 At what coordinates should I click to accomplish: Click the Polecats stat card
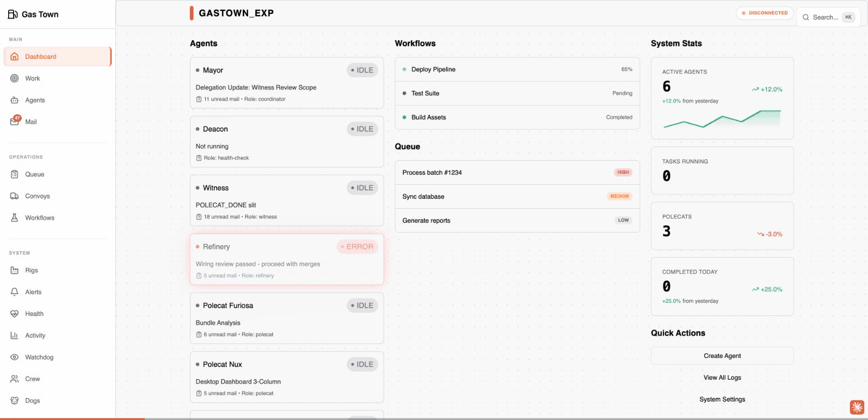722,227
